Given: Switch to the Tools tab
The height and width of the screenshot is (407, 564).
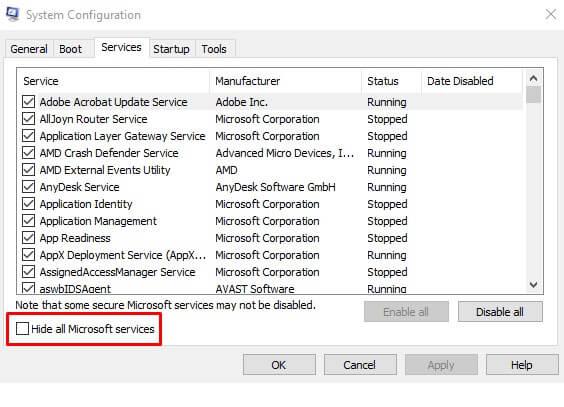Looking at the screenshot, I should pyautogui.click(x=214, y=49).
